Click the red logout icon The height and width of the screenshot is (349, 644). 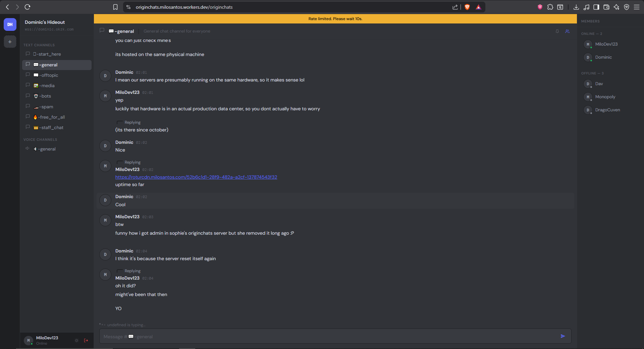[86, 340]
